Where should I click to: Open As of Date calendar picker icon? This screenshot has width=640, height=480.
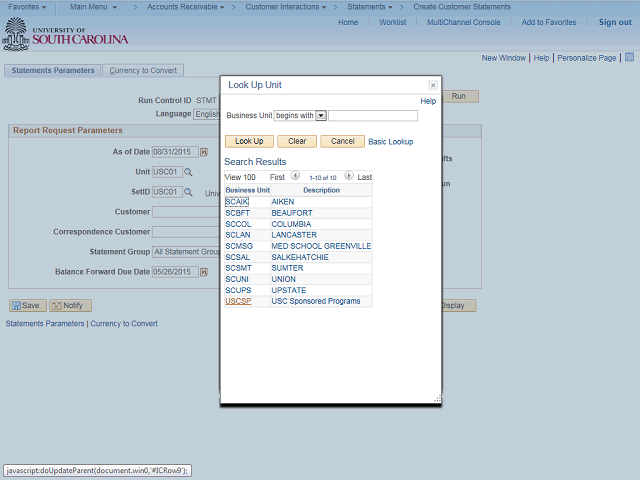(x=204, y=152)
